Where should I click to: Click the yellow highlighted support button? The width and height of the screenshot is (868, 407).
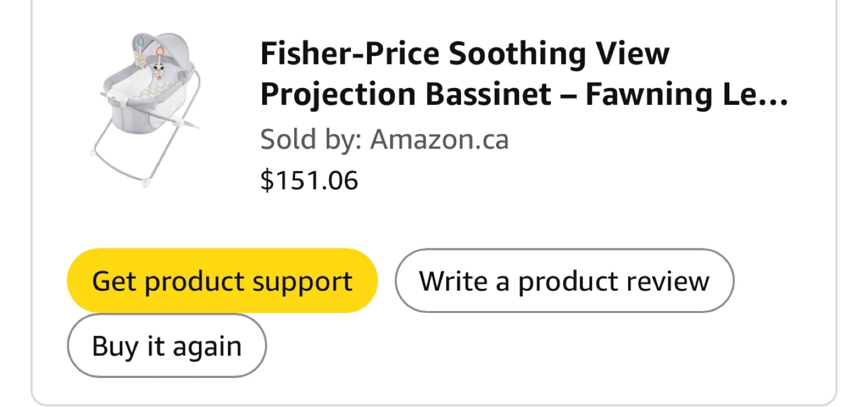(x=222, y=281)
